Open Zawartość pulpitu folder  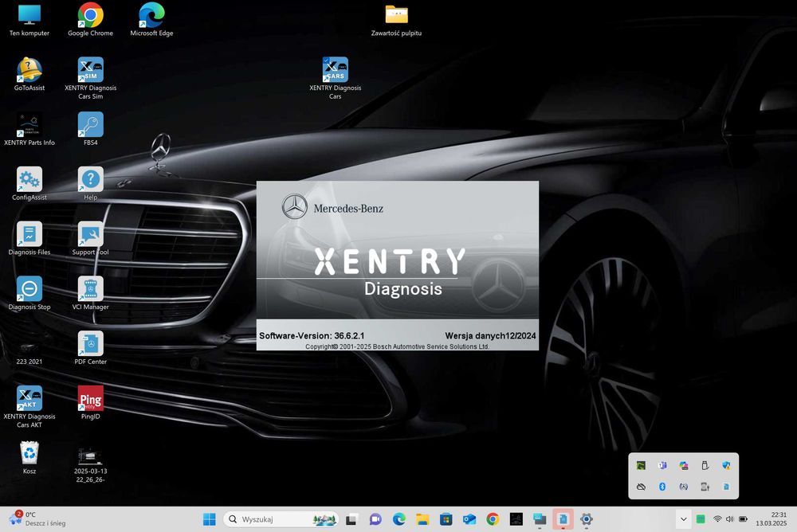click(x=396, y=21)
